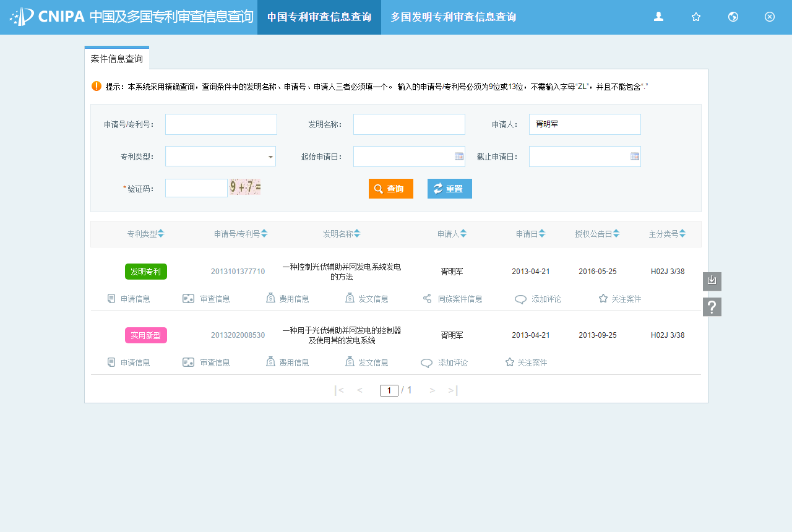Open the 起始申请日 calendar picker
Image resolution: width=792 pixels, height=532 pixels.
[458, 156]
